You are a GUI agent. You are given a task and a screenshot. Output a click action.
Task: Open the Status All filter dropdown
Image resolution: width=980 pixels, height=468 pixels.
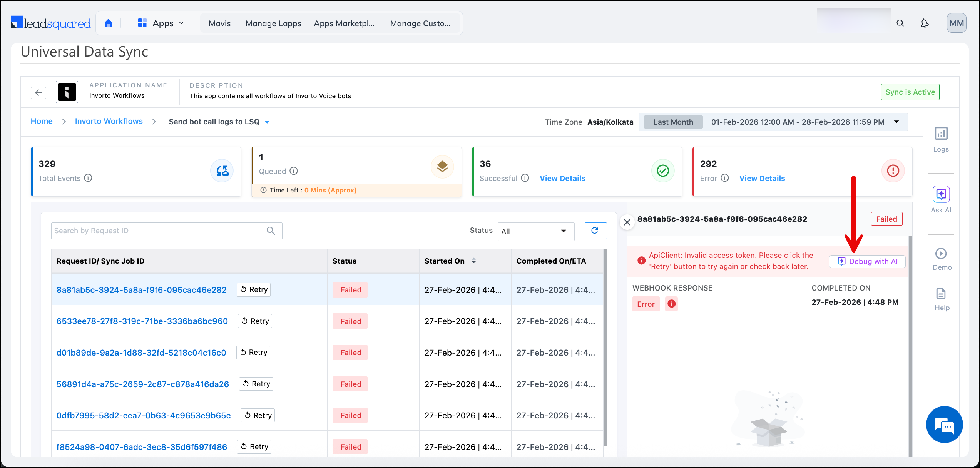pos(535,231)
